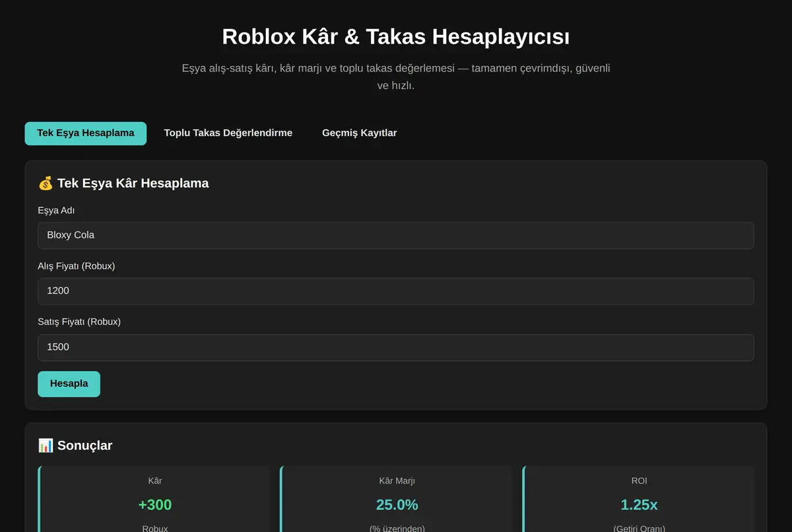Click the subtitle text mentioning çevrimdışı, güvenli

tap(396, 77)
